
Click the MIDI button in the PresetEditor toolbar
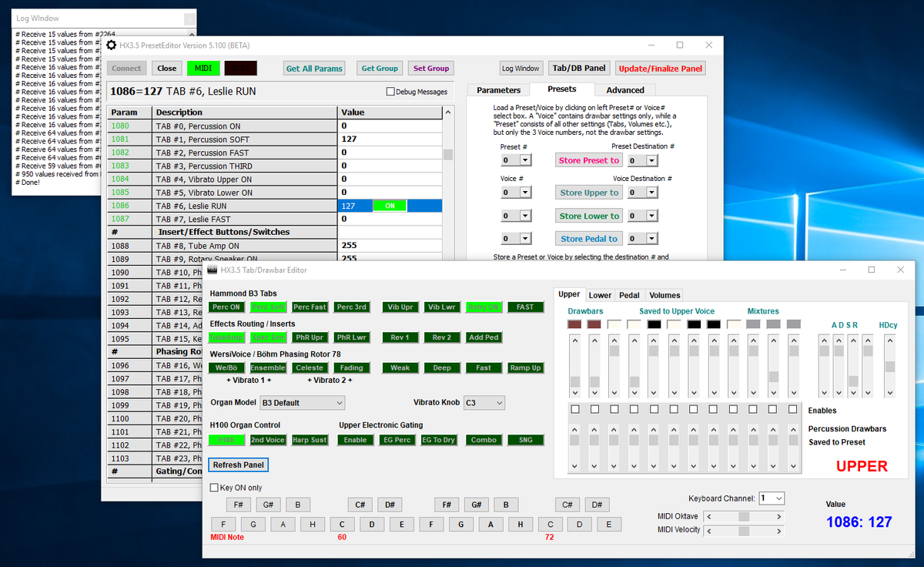pos(203,68)
